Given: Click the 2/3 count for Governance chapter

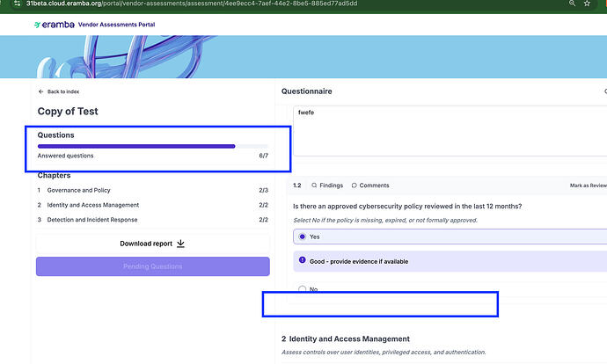Looking at the screenshot, I should coord(264,190).
